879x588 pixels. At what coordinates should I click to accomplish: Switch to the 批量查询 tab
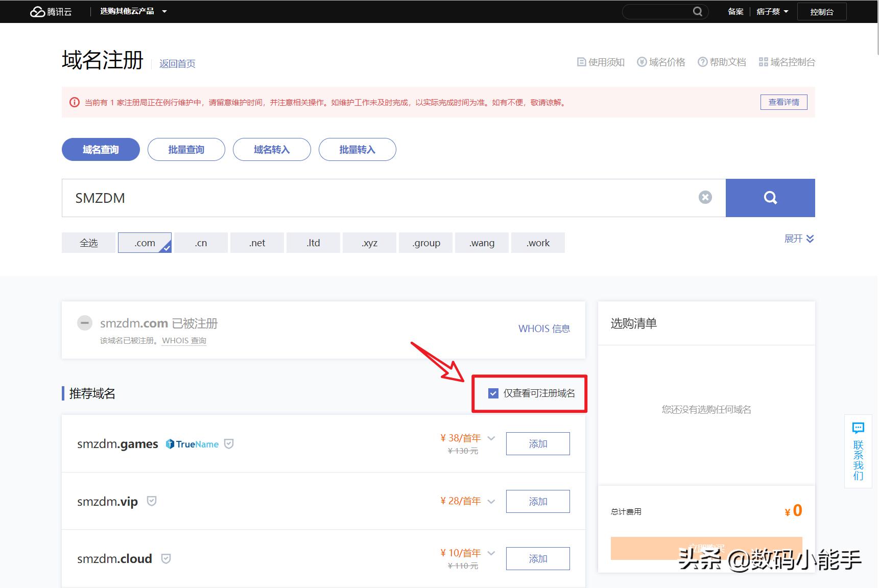(186, 149)
